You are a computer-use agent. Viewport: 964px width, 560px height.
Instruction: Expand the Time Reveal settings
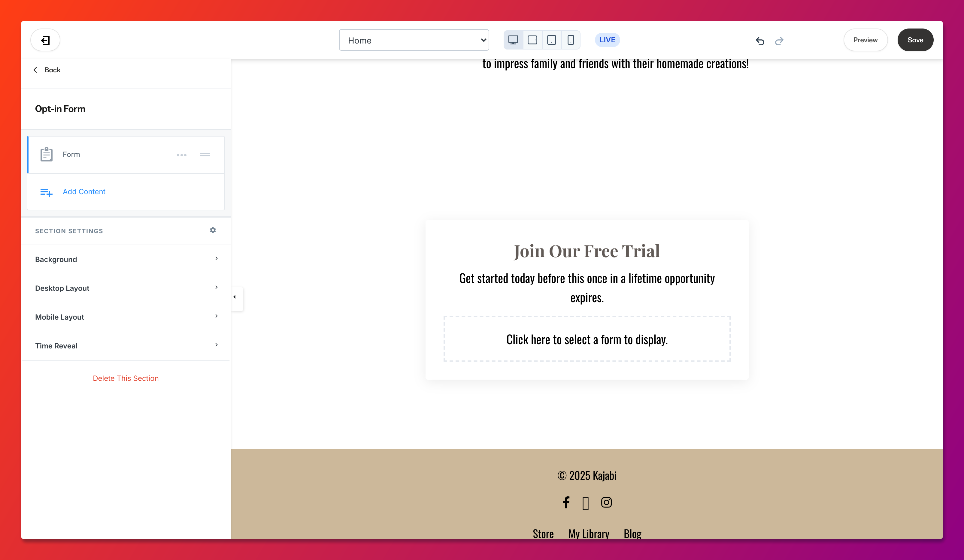pos(126,345)
